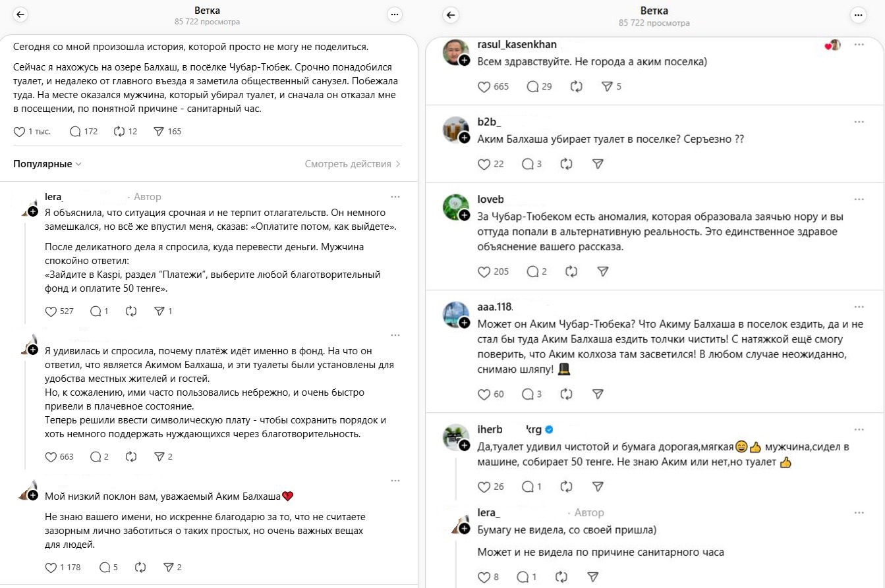Like the main post with 1 тыс. likes
Image resolution: width=885 pixels, height=588 pixels.
20,132
